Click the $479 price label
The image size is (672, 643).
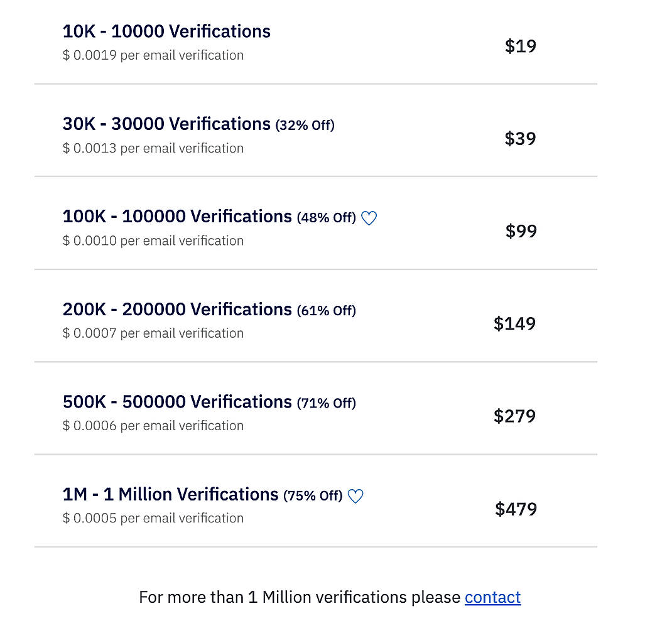(516, 509)
